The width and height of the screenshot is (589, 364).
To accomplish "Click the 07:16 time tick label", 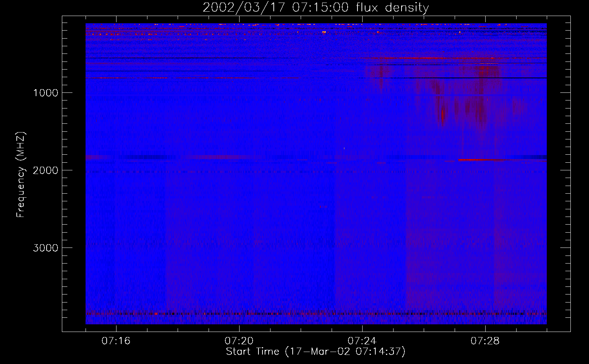I will pyautogui.click(x=116, y=341).
